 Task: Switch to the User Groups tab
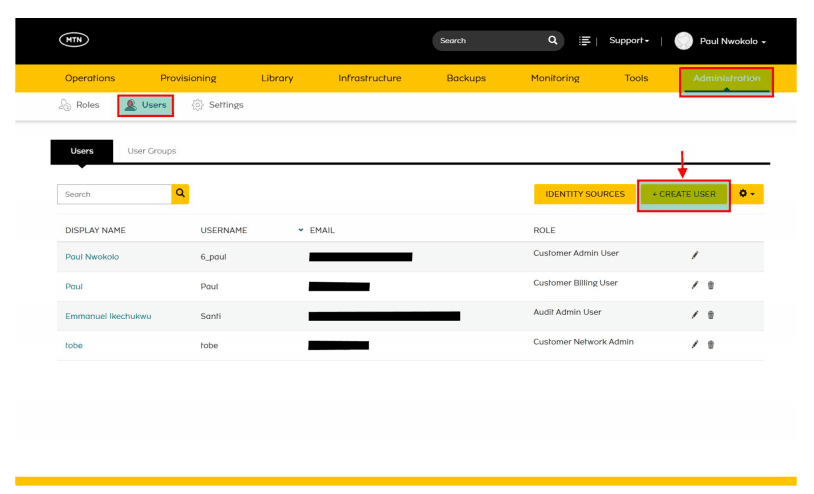pyautogui.click(x=152, y=151)
